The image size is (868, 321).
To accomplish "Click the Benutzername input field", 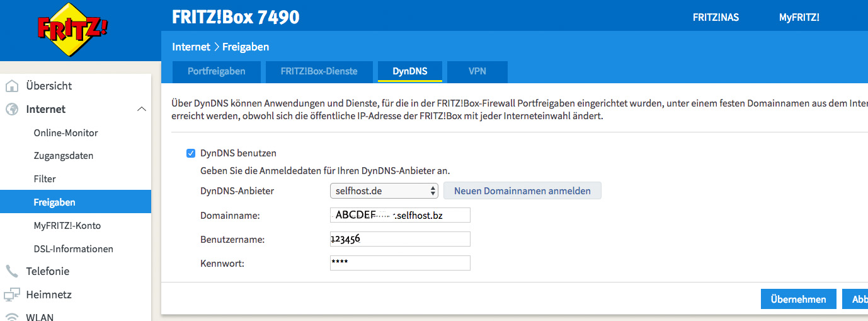I will (x=400, y=239).
